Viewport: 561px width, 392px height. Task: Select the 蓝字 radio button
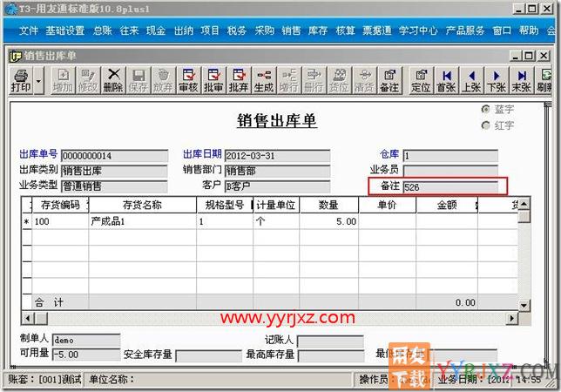coord(486,110)
